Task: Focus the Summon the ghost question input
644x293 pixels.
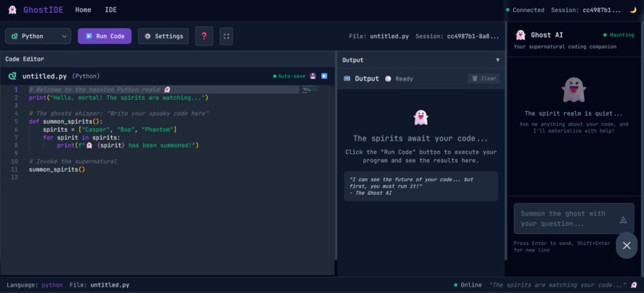Action: click(x=574, y=218)
